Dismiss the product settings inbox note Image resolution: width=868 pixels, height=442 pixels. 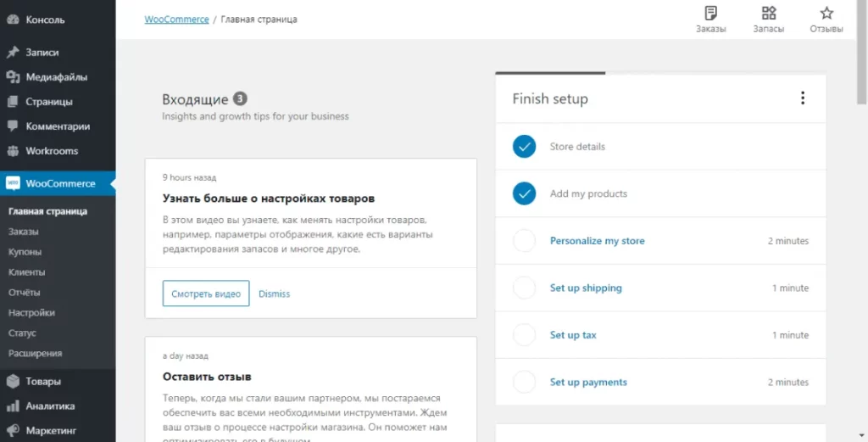(x=274, y=294)
